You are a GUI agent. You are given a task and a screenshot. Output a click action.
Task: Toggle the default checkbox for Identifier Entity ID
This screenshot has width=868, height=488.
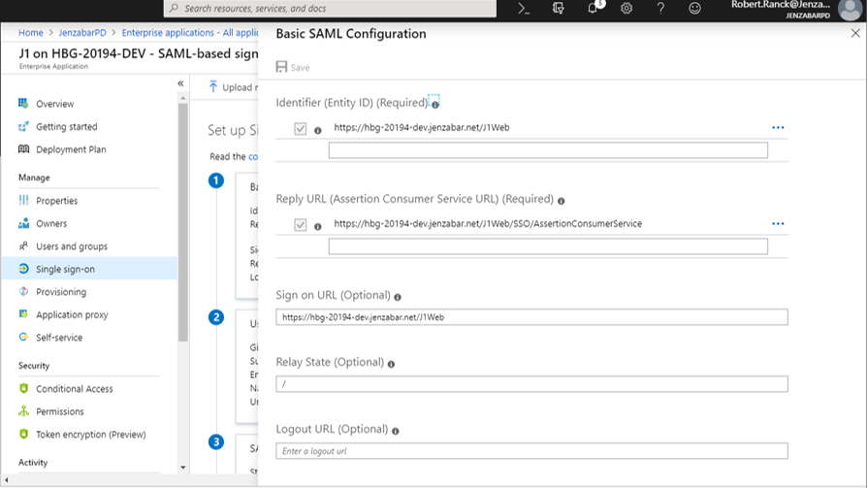click(x=301, y=129)
